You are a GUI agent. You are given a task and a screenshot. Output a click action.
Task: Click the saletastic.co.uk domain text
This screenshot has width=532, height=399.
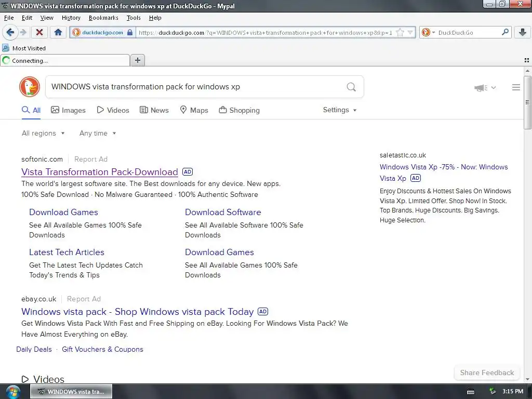(403, 155)
